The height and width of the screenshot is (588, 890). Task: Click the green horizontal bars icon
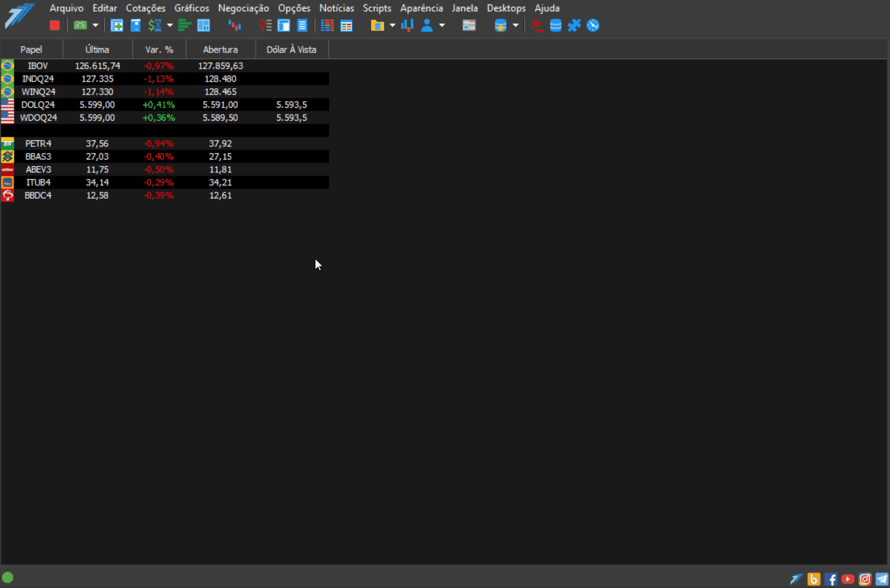(x=185, y=25)
